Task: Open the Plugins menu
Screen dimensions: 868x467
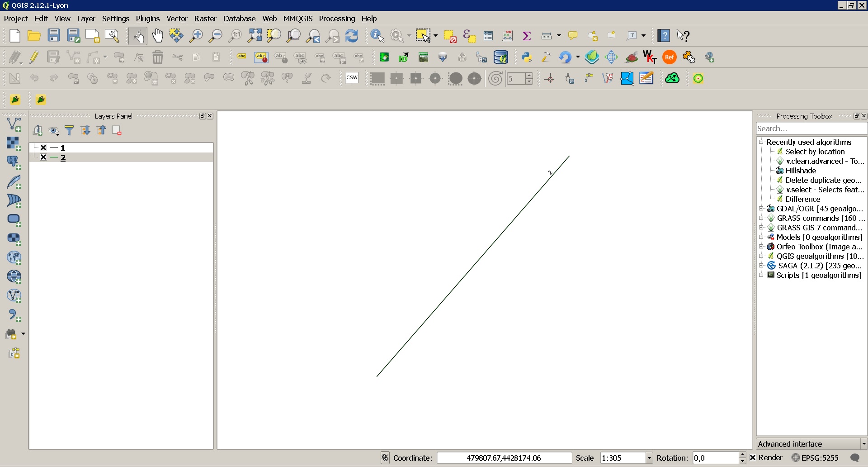Action: [x=148, y=19]
